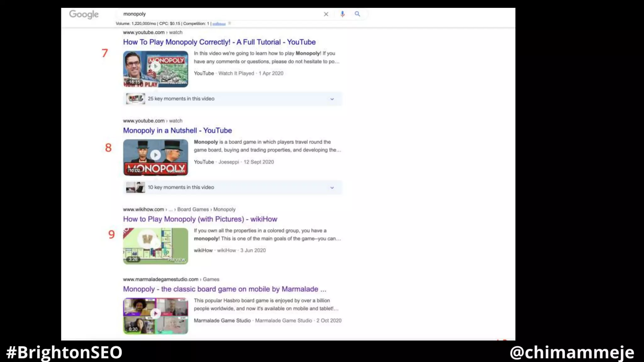Click small thumbnail beside 25 key moments
644x362 pixels.
point(135,99)
